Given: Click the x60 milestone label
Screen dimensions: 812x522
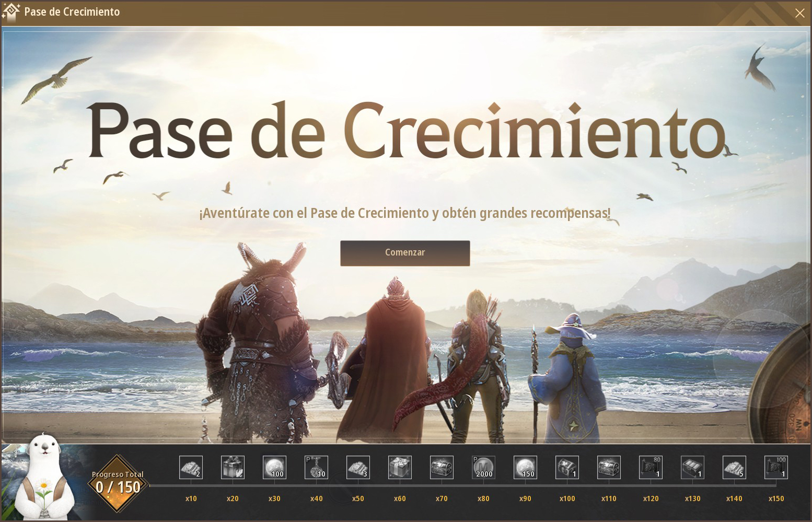Looking at the screenshot, I should click(x=400, y=498).
